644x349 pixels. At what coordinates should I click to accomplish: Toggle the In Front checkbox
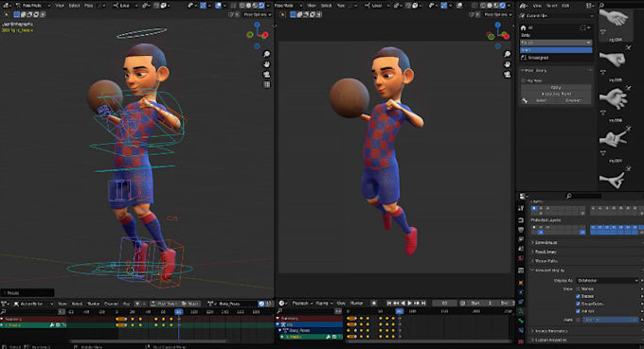pos(579,311)
